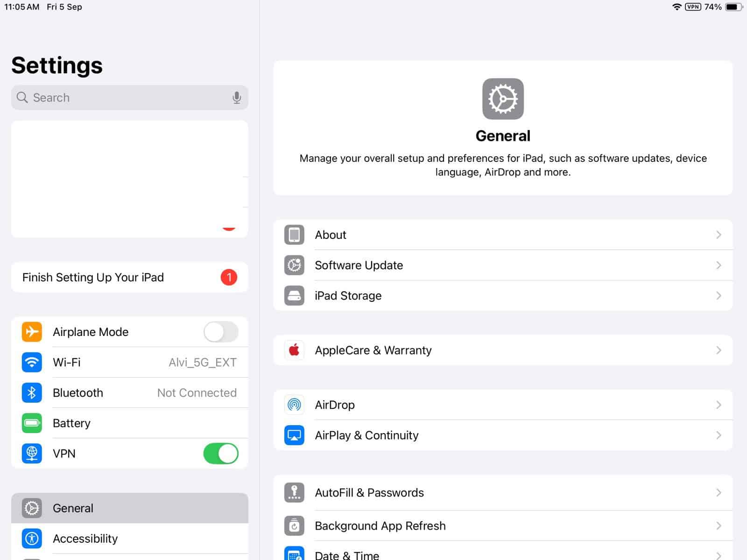Expand the About row chevron
This screenshot has width=747, height=560.
pos(718,235)
